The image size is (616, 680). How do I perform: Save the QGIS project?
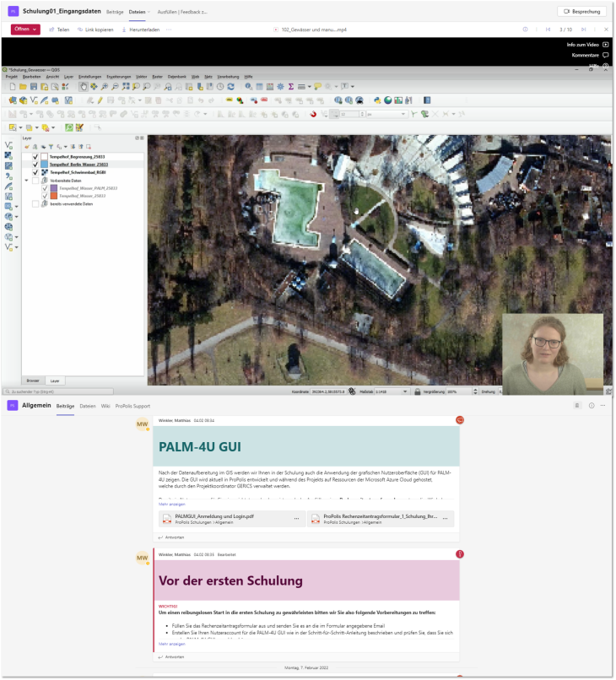tap(34, 87)
